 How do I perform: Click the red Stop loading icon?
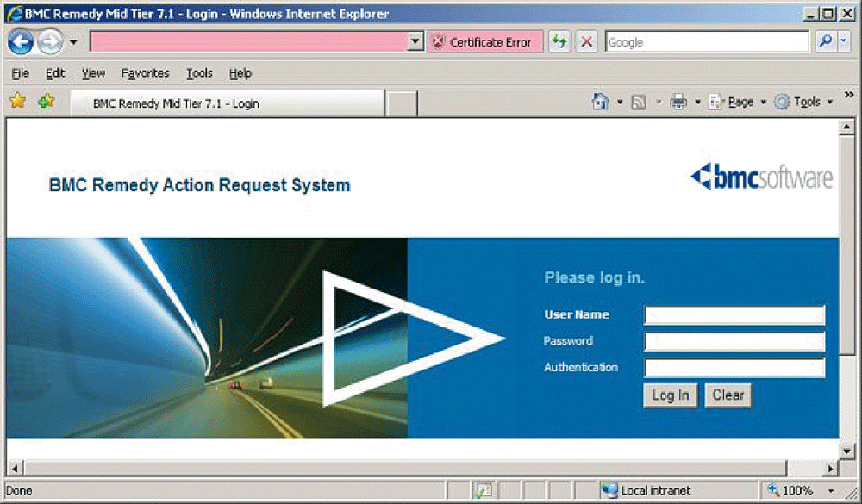(x=586, y=41)
